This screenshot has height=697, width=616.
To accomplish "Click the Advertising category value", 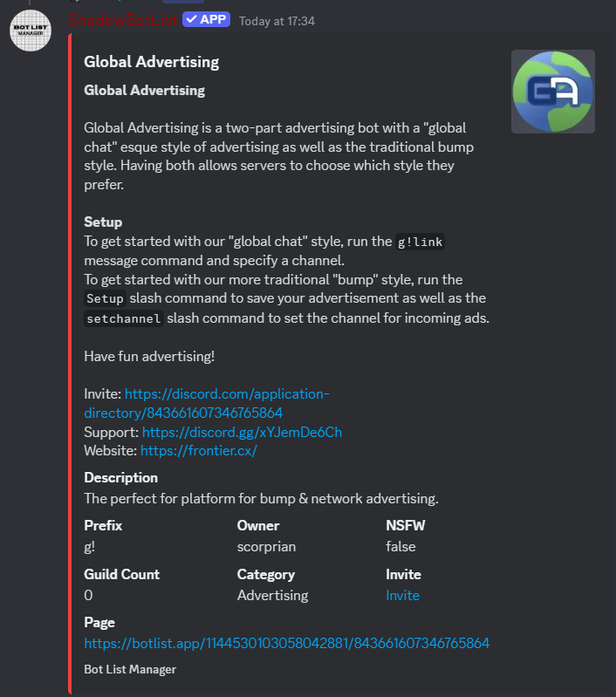I will click(272, 595).
